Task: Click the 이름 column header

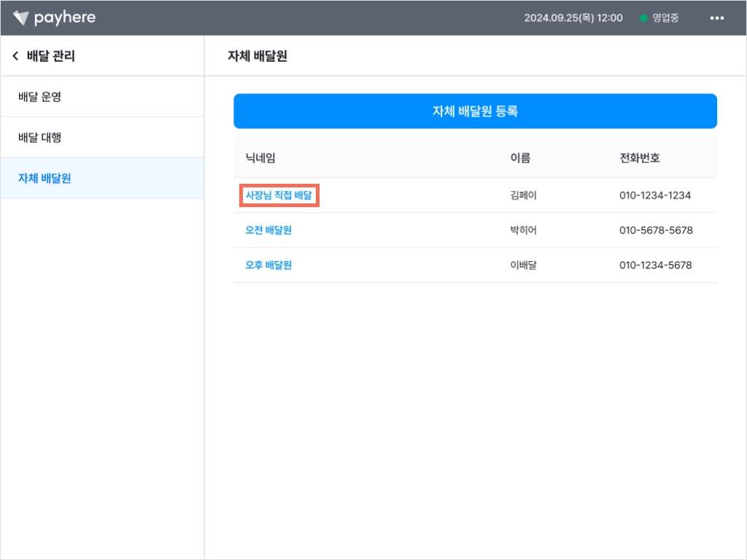Action: 520,157
